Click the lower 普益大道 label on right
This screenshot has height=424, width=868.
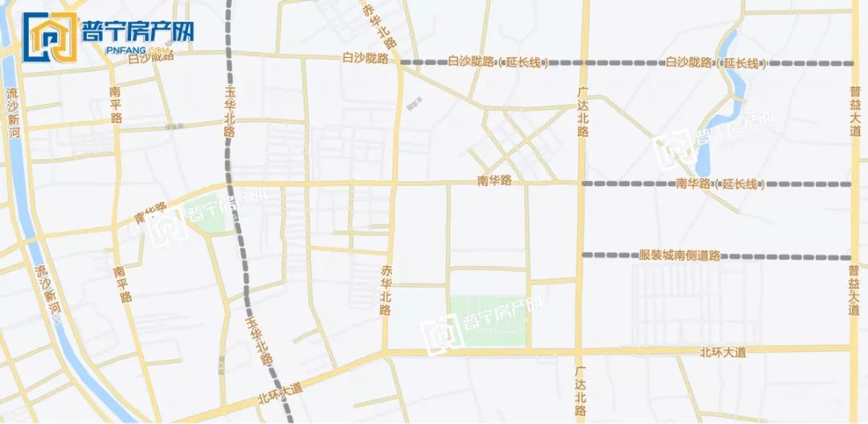click(x=854, y=290)
